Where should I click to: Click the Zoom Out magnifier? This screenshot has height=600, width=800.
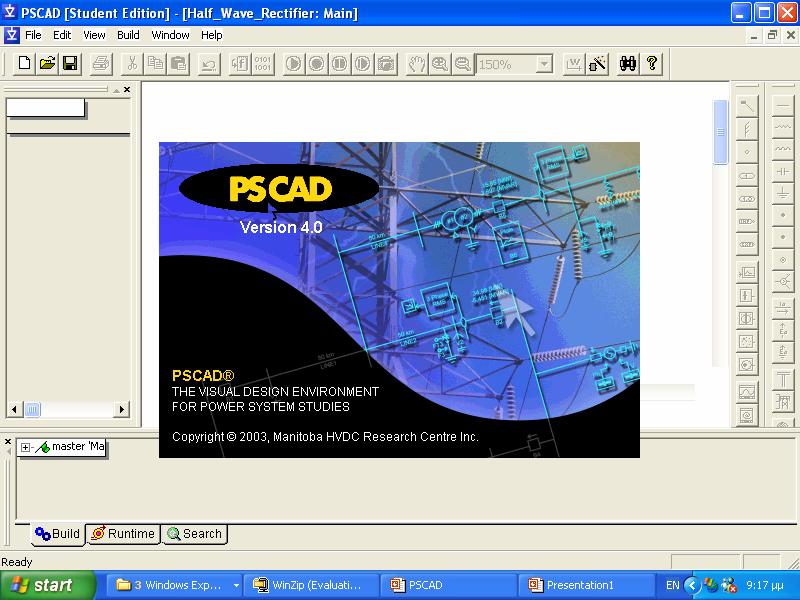(463, 64)
